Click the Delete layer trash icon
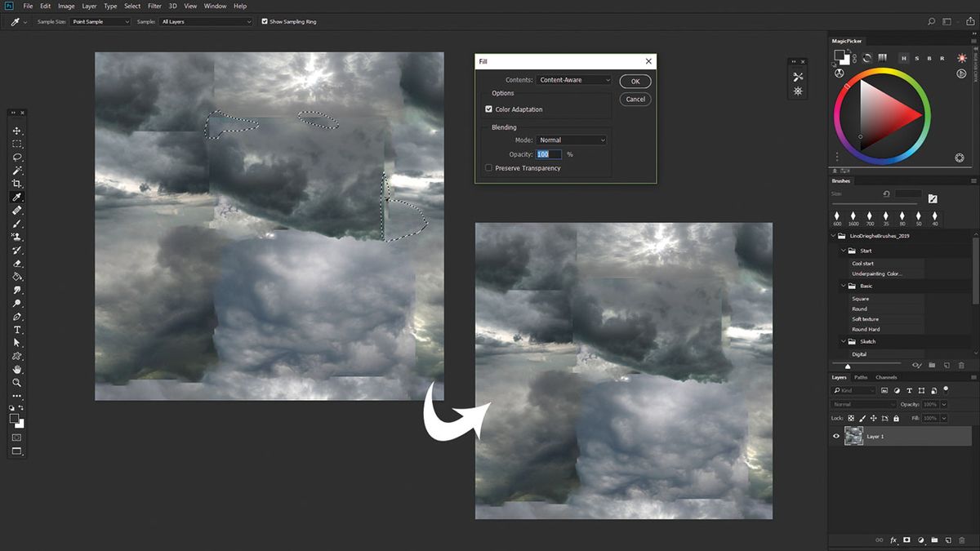The image size is (980, 551). (961, 540)
